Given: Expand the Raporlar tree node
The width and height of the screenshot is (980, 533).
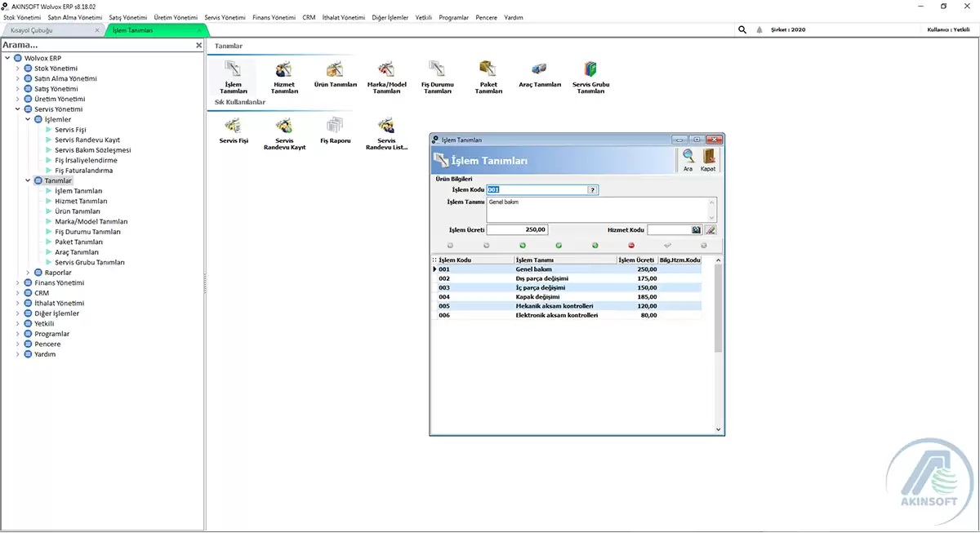Looking at the screenshot, I should click(28, 273).
